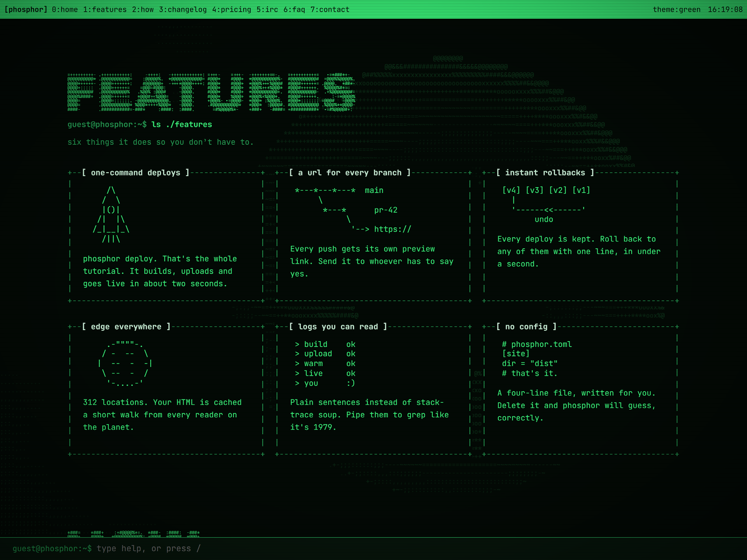This screenshot has height=560, width=747.
Task: Click the 'pr-42' branch label
Action: point(386,210)
